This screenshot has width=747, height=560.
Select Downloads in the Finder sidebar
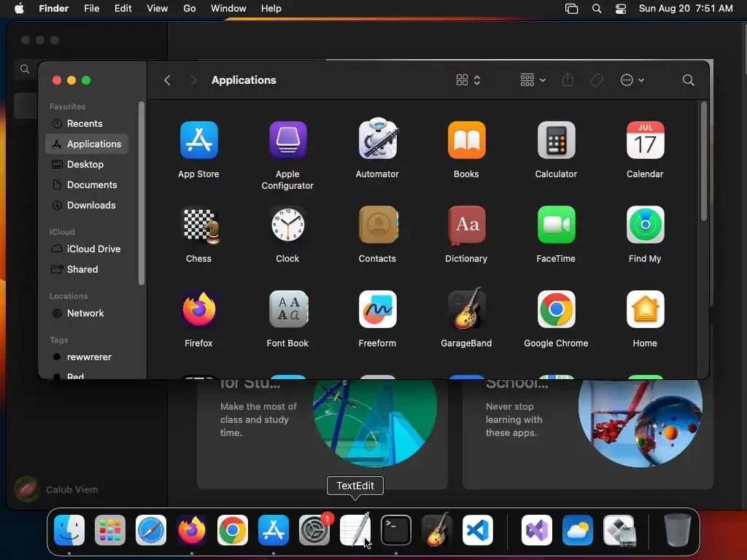click(x=87, y=205)
